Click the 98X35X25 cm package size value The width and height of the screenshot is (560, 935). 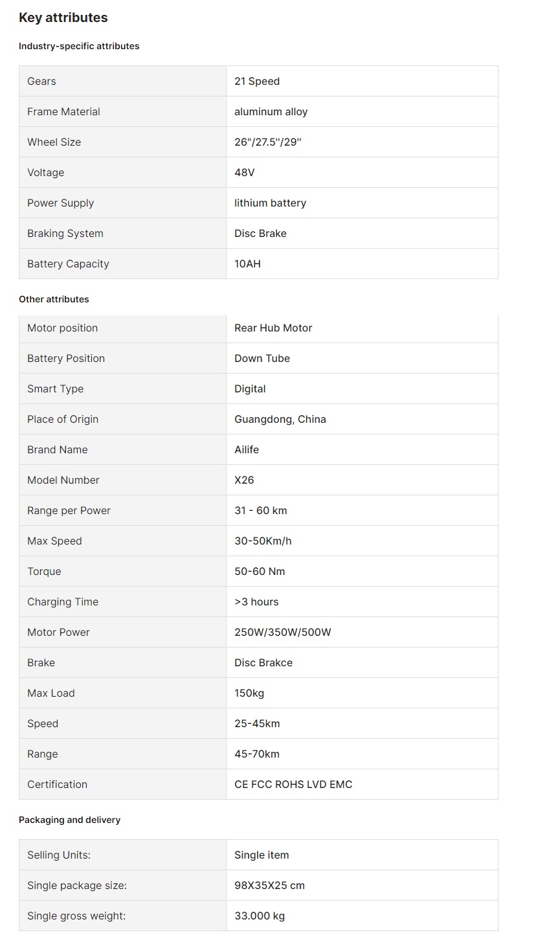tap(269, 886)
